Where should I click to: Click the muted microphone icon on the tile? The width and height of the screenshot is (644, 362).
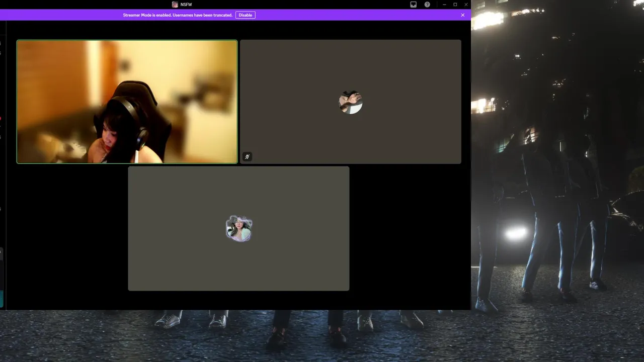pyautogui.click(x=247, y=157)
